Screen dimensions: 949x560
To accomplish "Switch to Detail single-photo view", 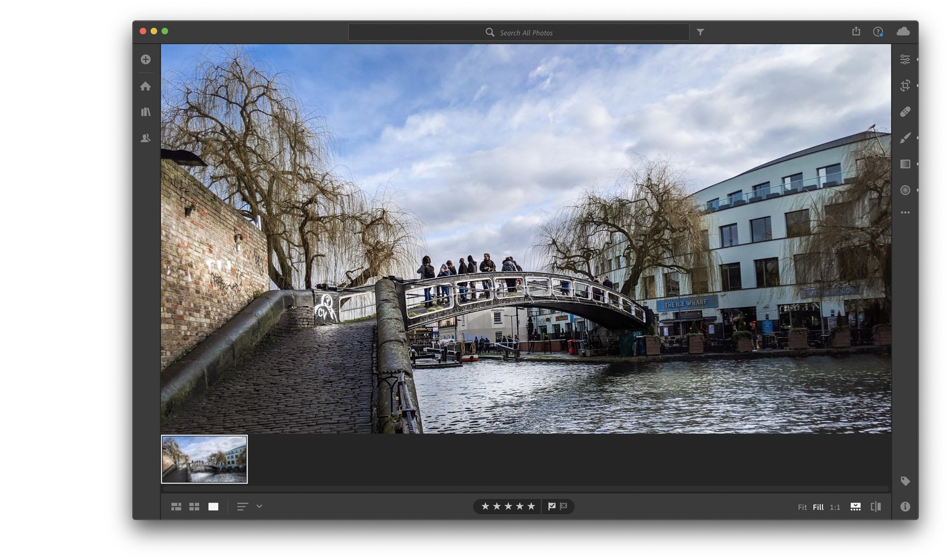I will tap(213, 506).
